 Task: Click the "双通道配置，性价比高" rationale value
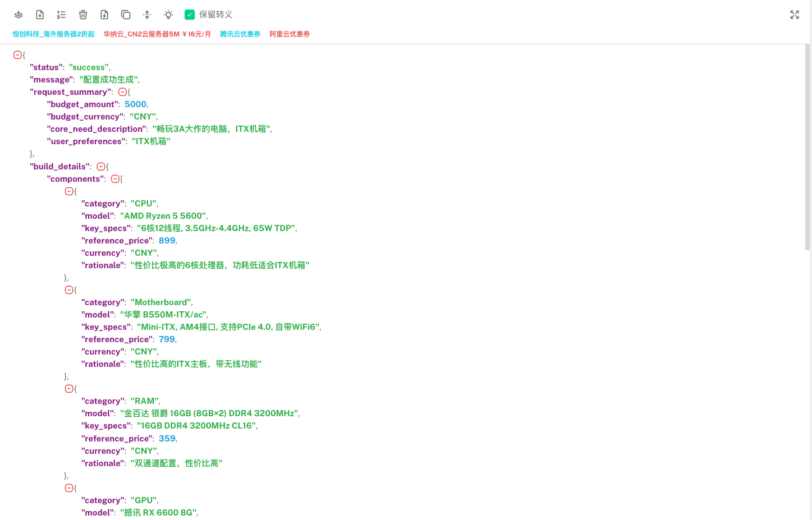[x=176, y=463]
